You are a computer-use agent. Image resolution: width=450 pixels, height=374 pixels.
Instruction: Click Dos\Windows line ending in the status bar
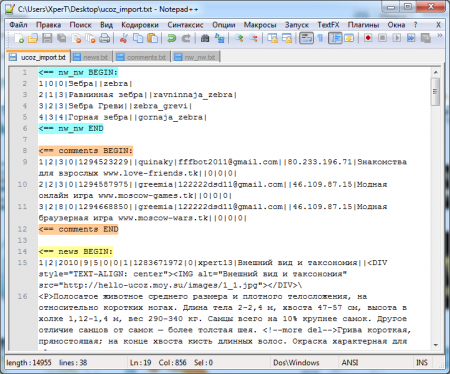pos(296,362)
